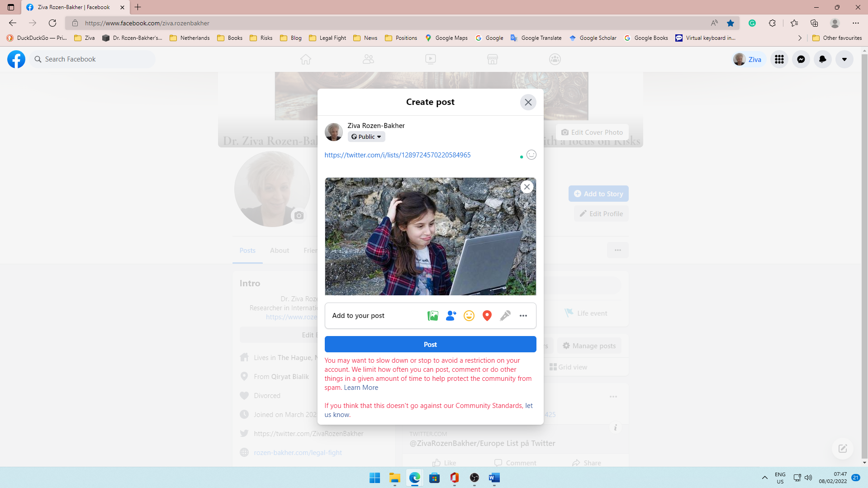This screenshot has height=488, width=868.
Task: Open the Ziva profile shortcut
Action: (748, 59)
